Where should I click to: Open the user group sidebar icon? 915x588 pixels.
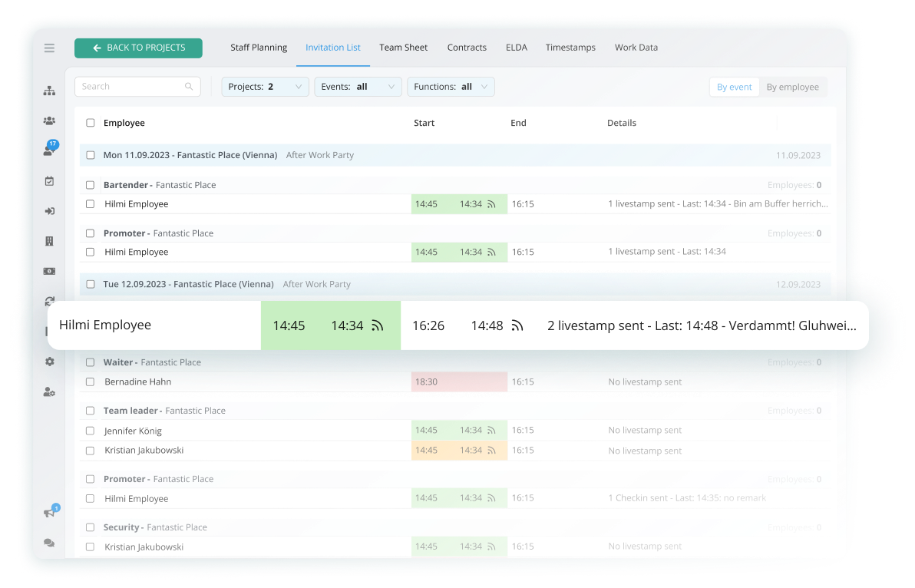[x=49, y=121]
